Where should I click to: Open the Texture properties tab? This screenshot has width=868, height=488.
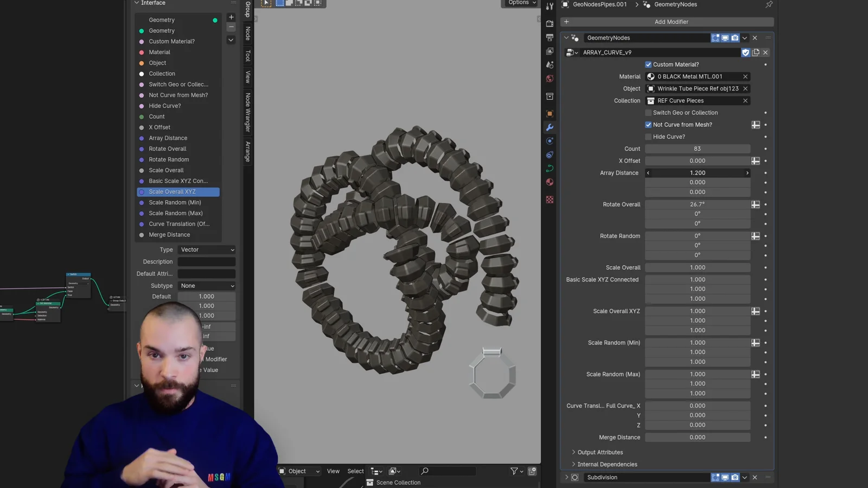tap(550, 199)
